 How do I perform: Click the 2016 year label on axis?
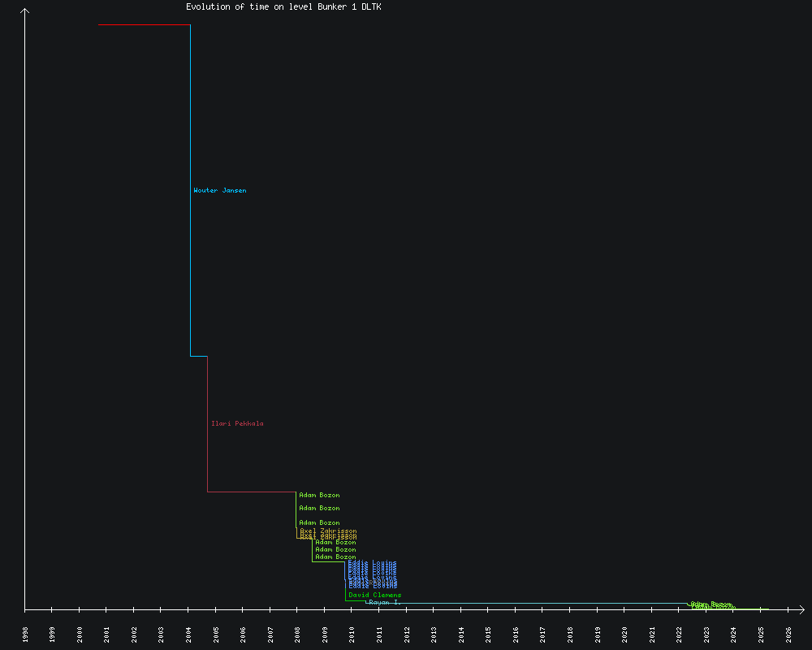516,634
